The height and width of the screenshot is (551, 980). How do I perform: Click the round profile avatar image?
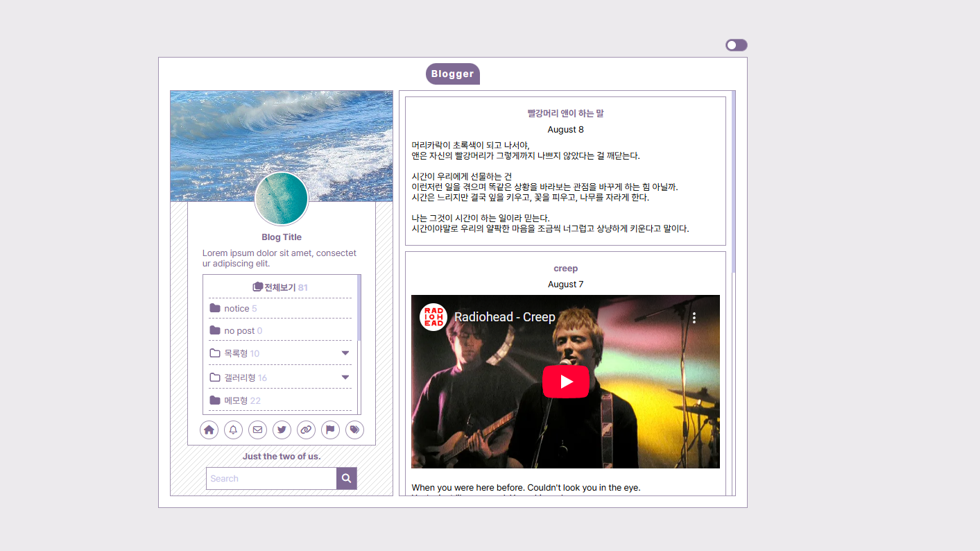pyautogui.click(x=282, y=199)
